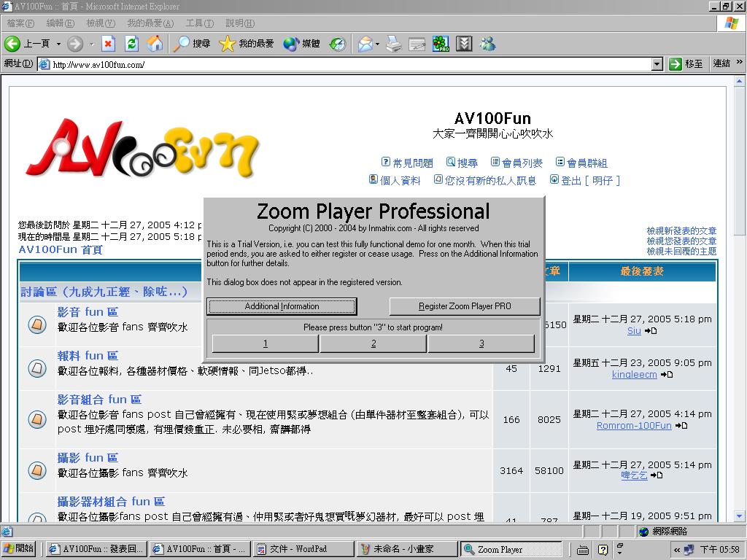Open the 檢視(V) menu
This screenshot has width=747, height=560.
[x=100, y=23]
